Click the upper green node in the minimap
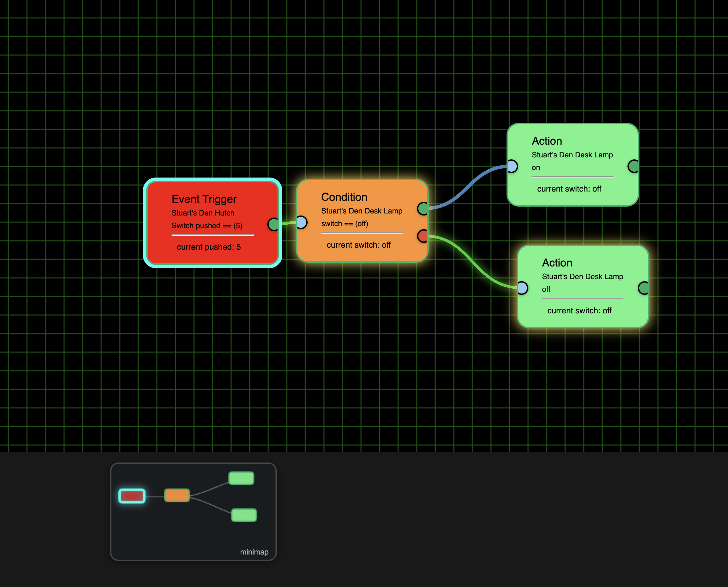This screenshot has width=728, height=587. coord(241,478)
